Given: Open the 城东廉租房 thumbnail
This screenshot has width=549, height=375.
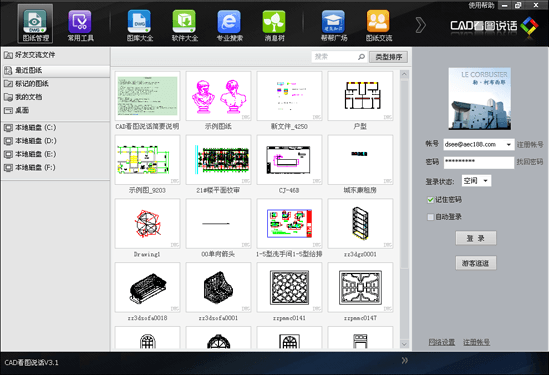Looking at the screenshot, I should pyautogui.click(x=360, y=160).
